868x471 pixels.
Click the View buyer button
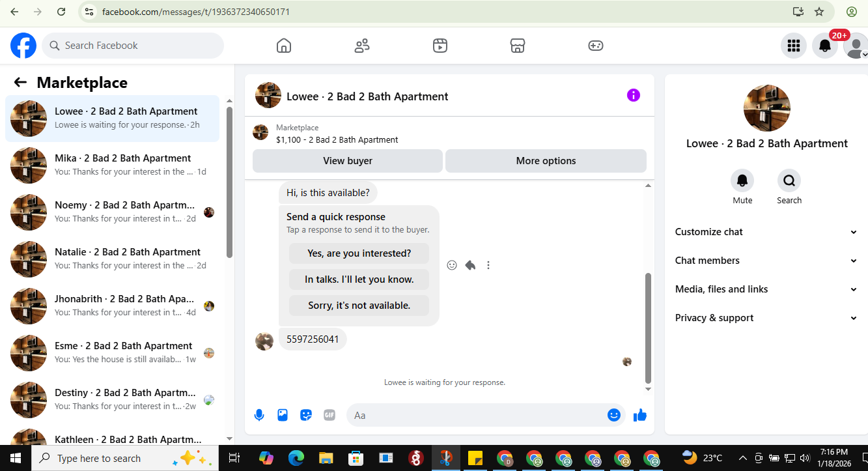[x=348, y=161]
